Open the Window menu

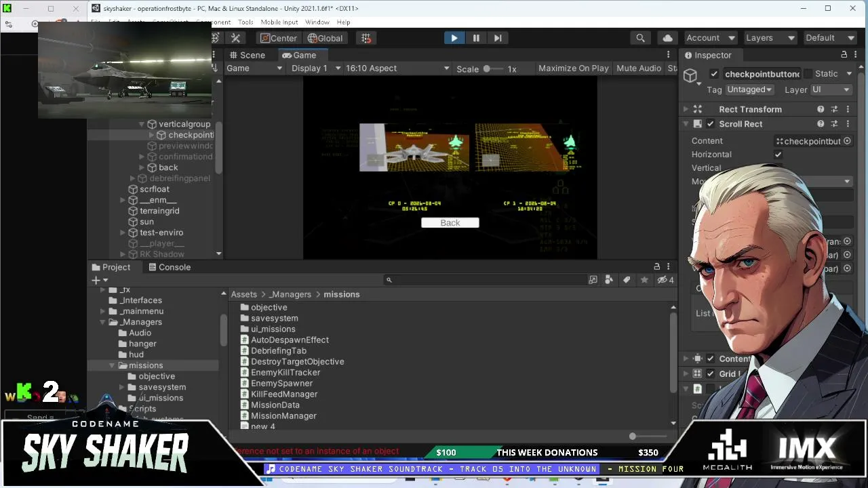tap(317, 22)
